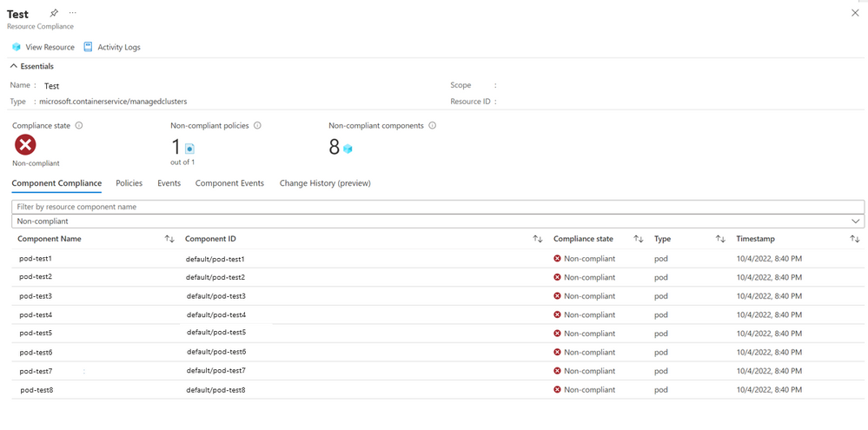
Task: Click the red status icon for pod-test5
Action: (x=558, y=334)
